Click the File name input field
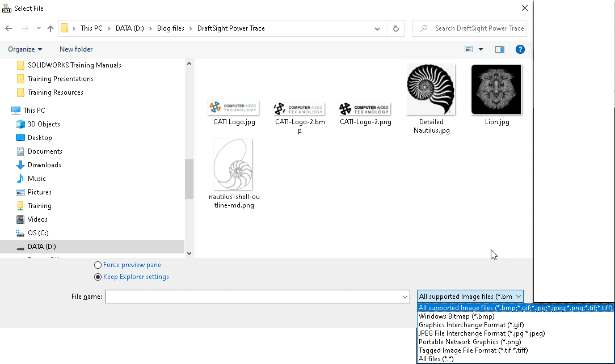The image size is (615, 364). click(x=252, y=297)
